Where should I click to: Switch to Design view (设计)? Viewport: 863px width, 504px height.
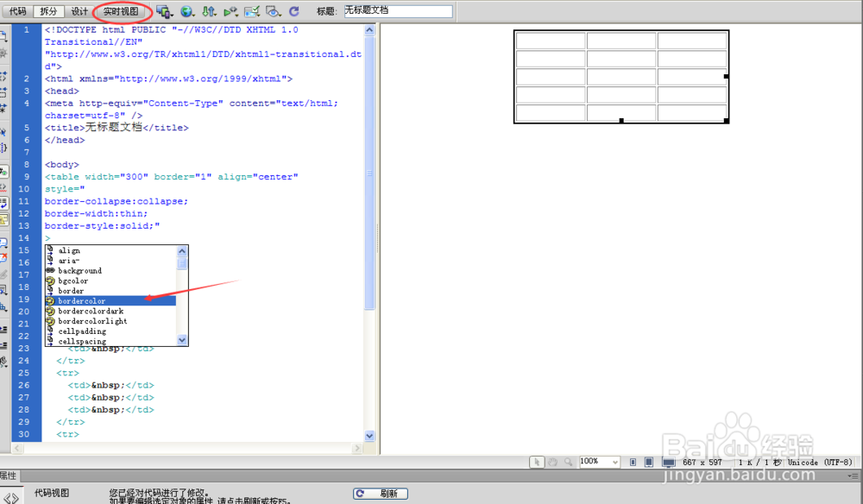[x=79, y=11]
